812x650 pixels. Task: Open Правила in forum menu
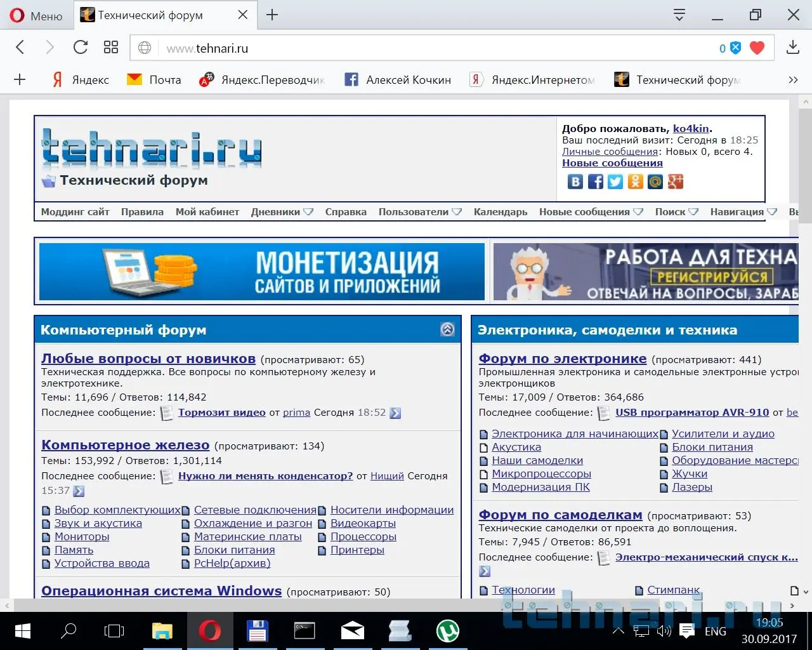tap(142, 212)
